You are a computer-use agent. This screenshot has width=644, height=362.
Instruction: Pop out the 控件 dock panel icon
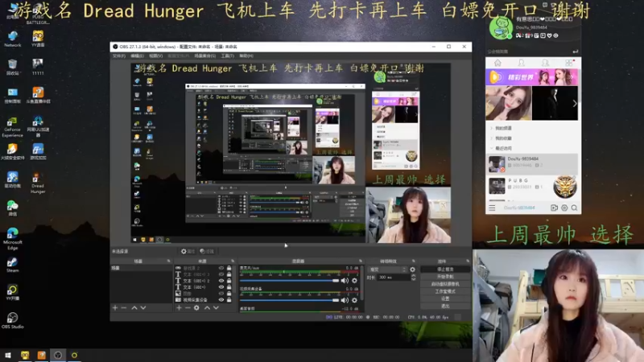point(468,261)
